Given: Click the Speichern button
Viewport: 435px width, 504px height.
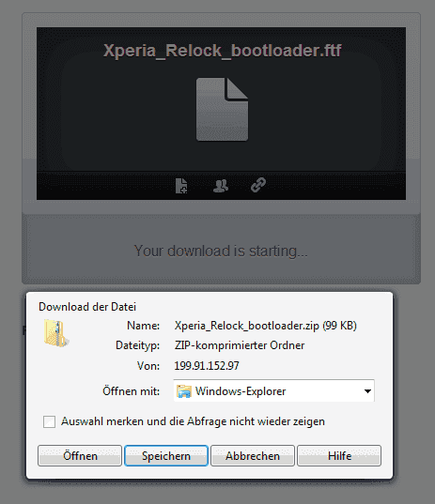Looking at the screenshot, I should tap(166, 456).
